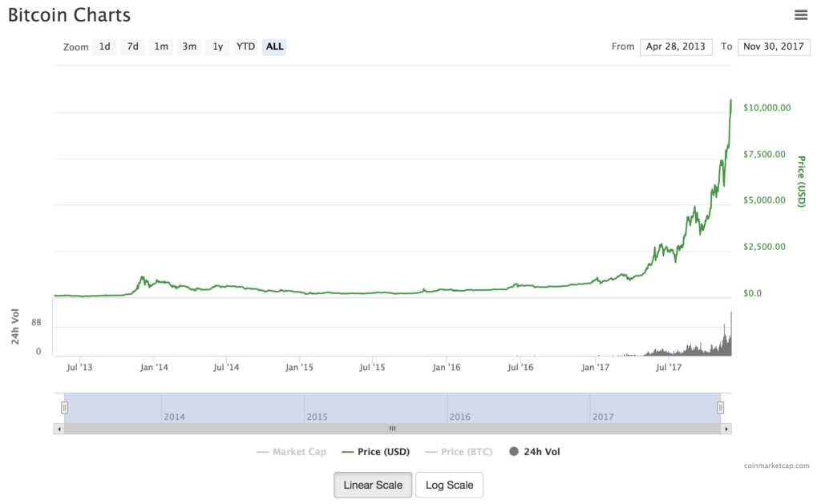The height and width of the screenshot is (504, 821).
Task: Click the navigator scrollbar left arrow
Action: coord(59,429)
